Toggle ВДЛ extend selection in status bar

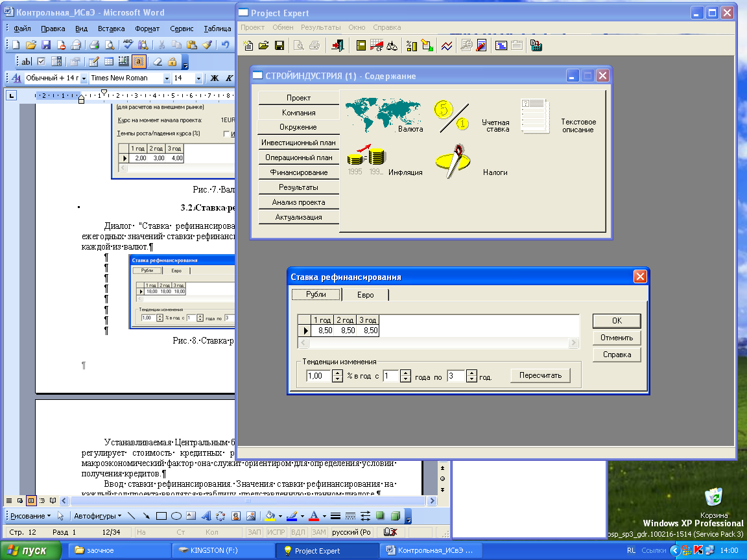coord(298,532)
